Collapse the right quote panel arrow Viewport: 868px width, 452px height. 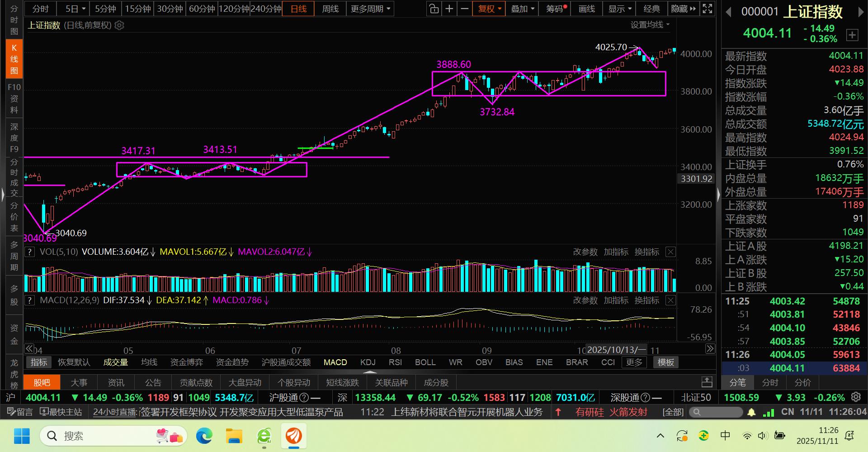719,195
